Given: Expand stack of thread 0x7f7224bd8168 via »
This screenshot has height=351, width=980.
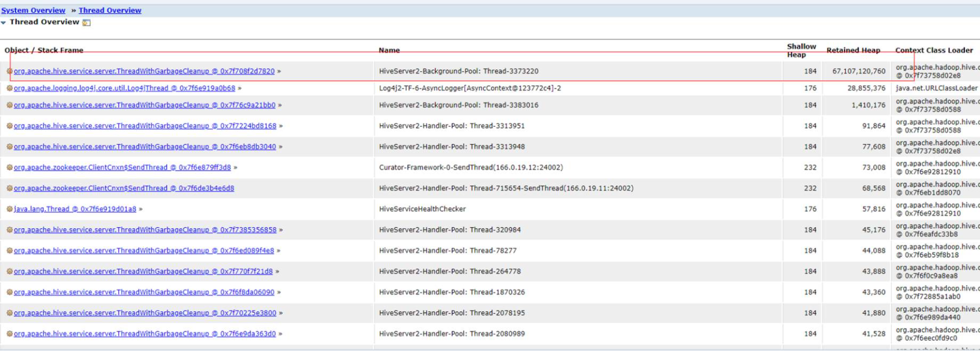Looking at the screenshot, I should pos(281,126).
